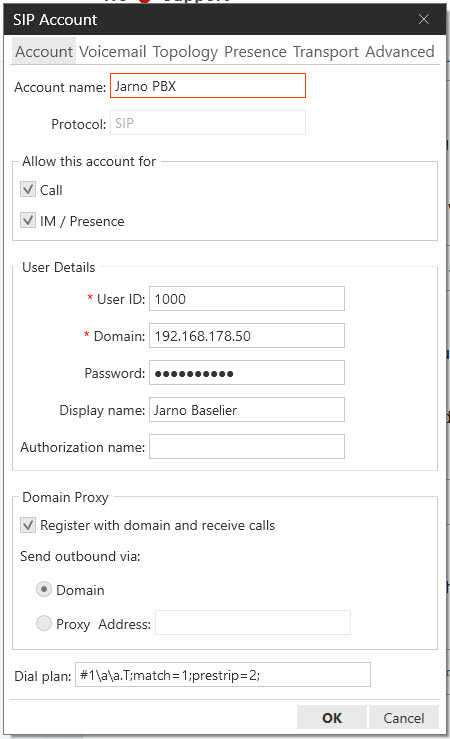The width and height of the screenshot is (450, 739).
Task: Focus the empty Authorization name field
Action: click(x=247, y=446)
